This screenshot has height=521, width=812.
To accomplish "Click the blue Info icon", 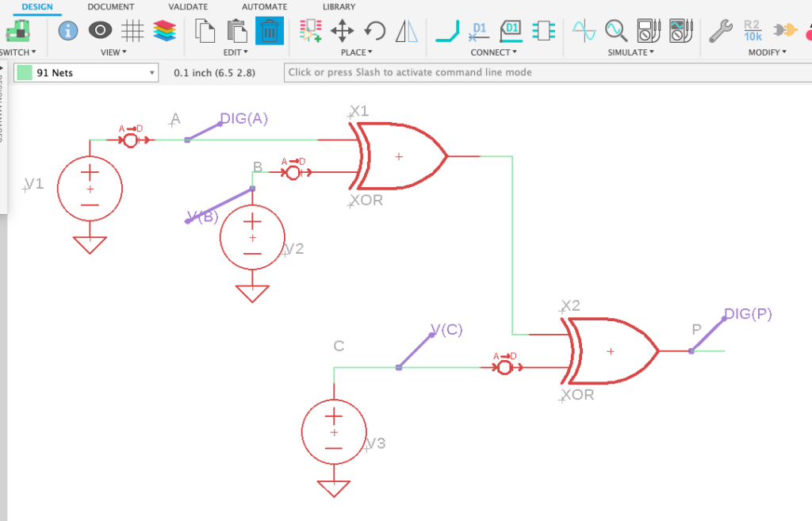I will click(68, 31).
